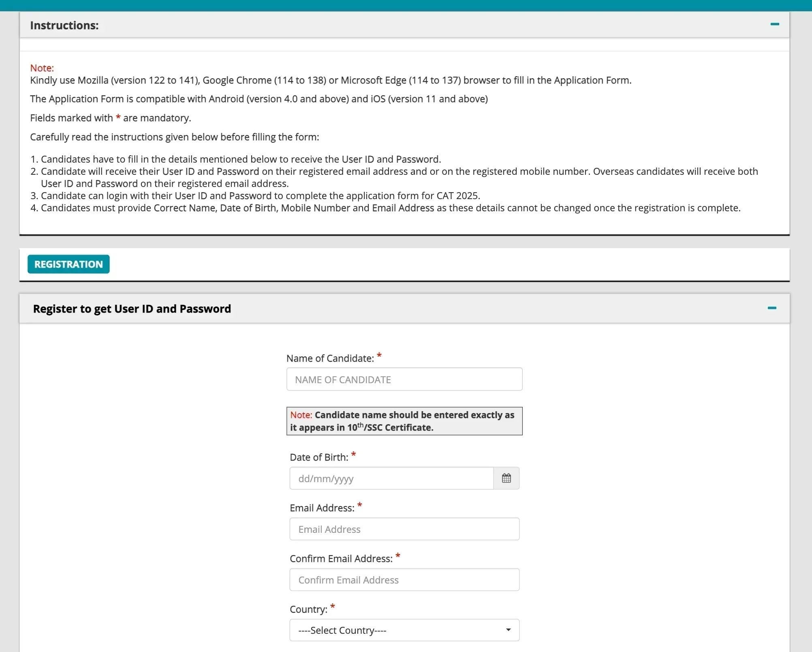Image resolution: width=812 pixels, height=652 pixels.
Task: Click the Name of Candidate text field
Action: pos(404,380)
